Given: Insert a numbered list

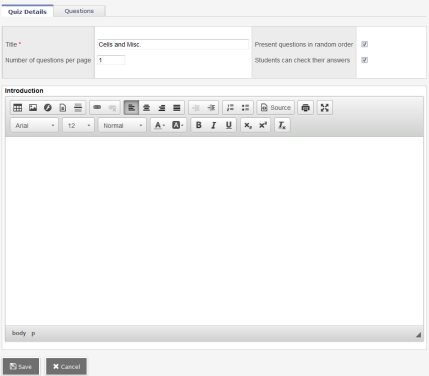Looking at the screenshot, I should 230,108.
